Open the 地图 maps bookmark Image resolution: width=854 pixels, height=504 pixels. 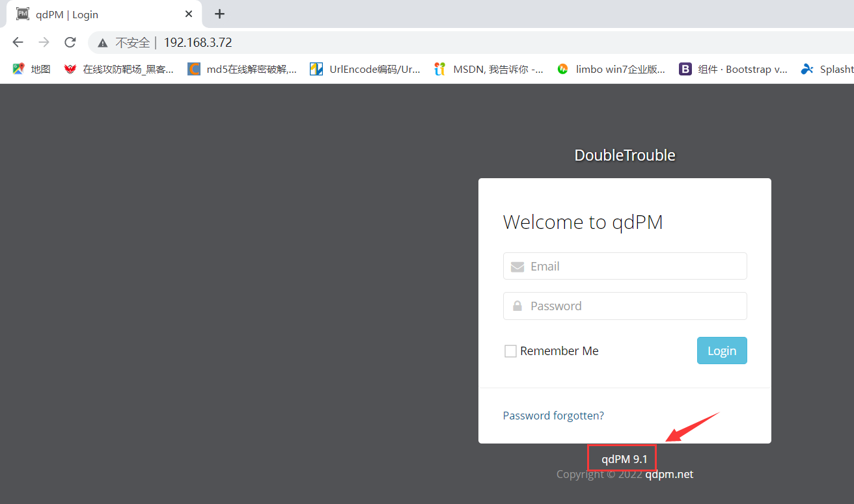click(31, 69)
